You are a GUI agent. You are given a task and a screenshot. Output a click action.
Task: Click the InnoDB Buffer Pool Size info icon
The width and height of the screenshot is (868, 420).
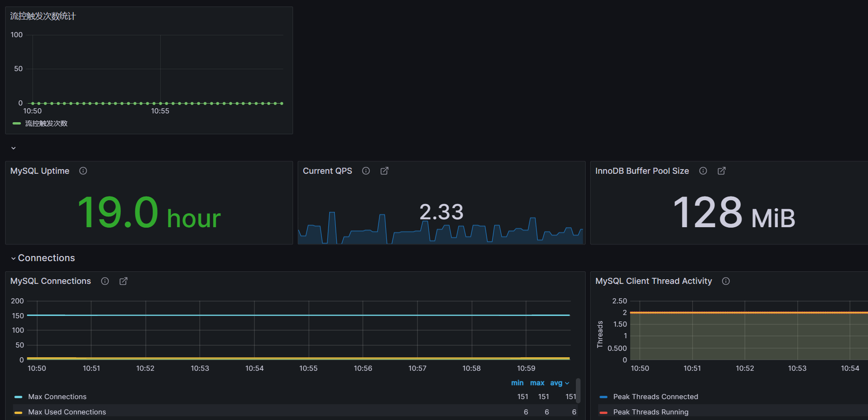[x=703, y=171]
